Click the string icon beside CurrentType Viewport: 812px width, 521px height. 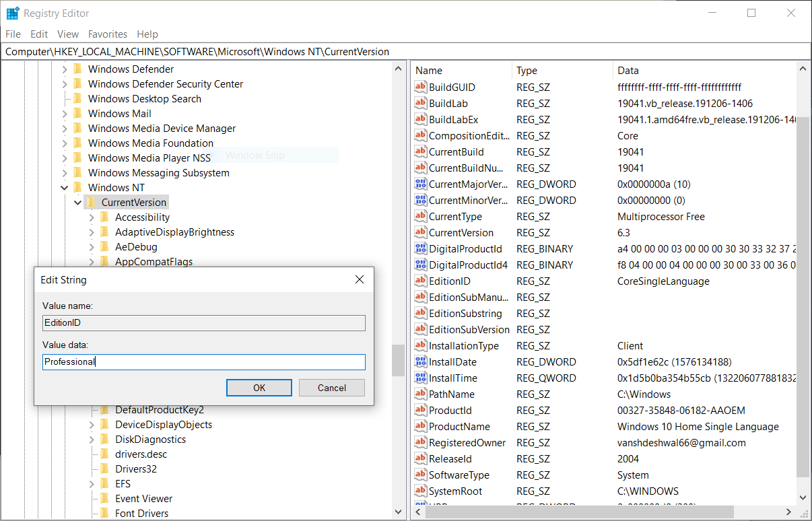(x=421, y=217)
